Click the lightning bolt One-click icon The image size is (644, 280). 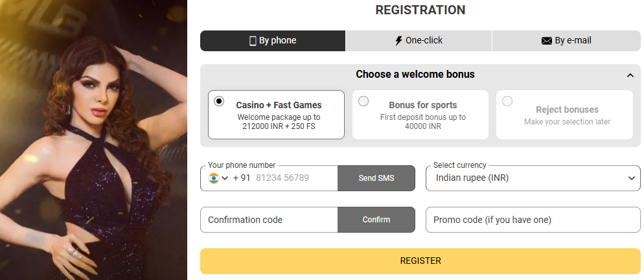(x=398, y=41)
